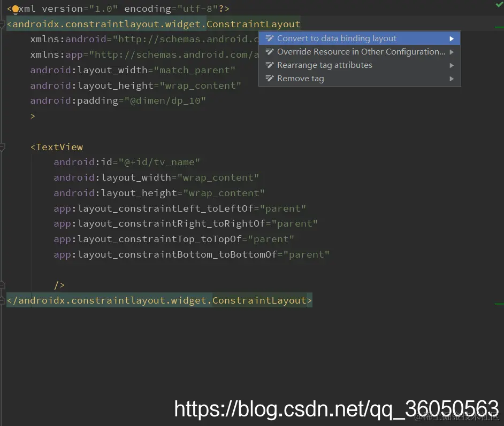The width and height of the screenshot is (504, 426).
Task: Click the yellow intention lightbulb icon
Action: [15, 10]
